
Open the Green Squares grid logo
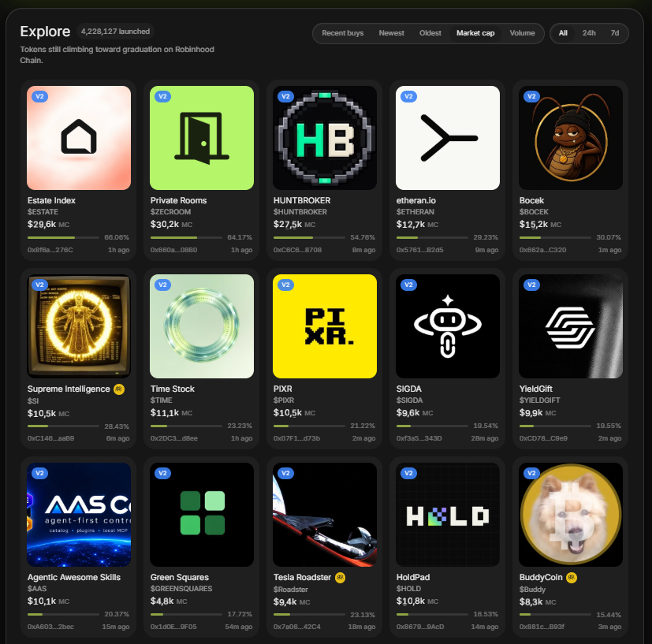pyautogui.click(x=202, y=515)
